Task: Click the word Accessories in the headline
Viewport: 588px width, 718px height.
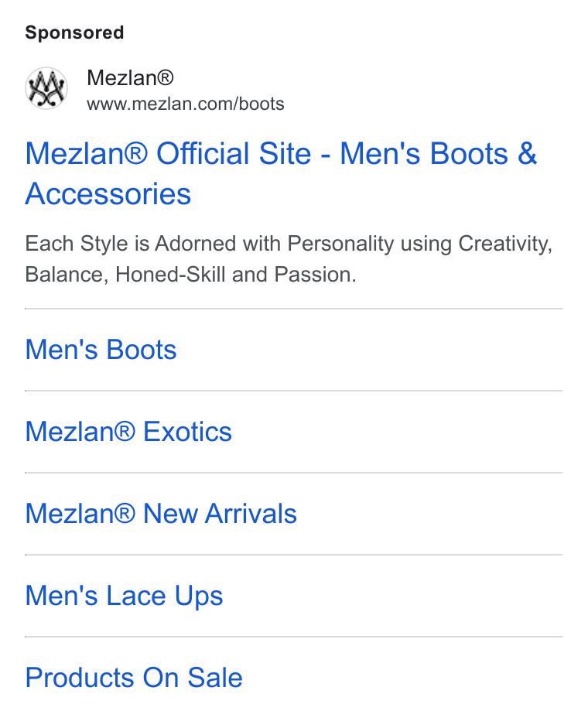Action: point(108,193)
